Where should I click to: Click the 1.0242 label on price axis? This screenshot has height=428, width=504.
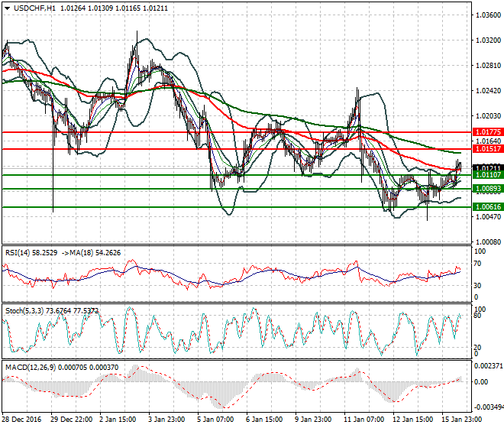click(x=486, y=90)
